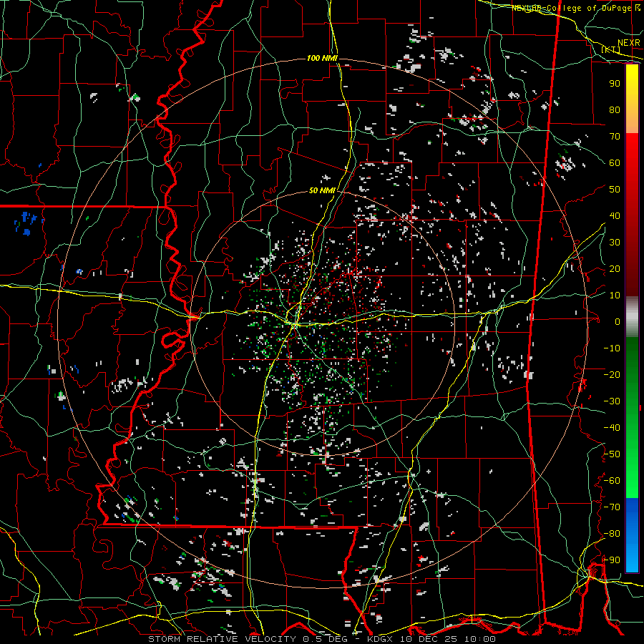Click the -40 value on the velocity scale
The height and width of the screenshot is (644, 644).
click(x=612, y=428)
